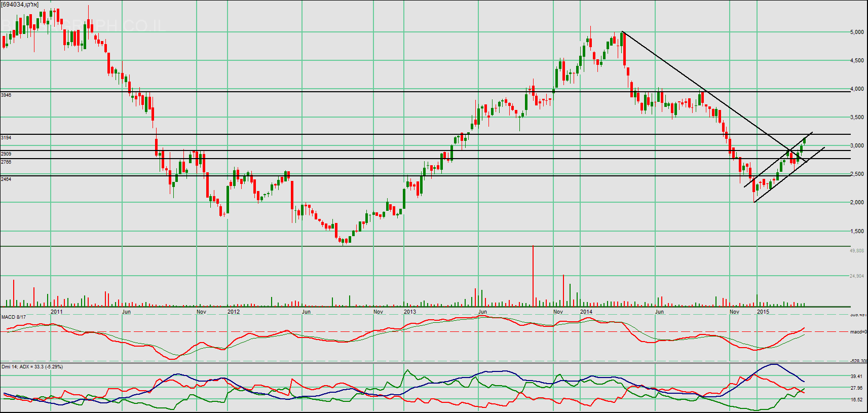The image size is (868, 413).
Task: Select the 2014 year marker on time axis
Action: tap(586, 312)
